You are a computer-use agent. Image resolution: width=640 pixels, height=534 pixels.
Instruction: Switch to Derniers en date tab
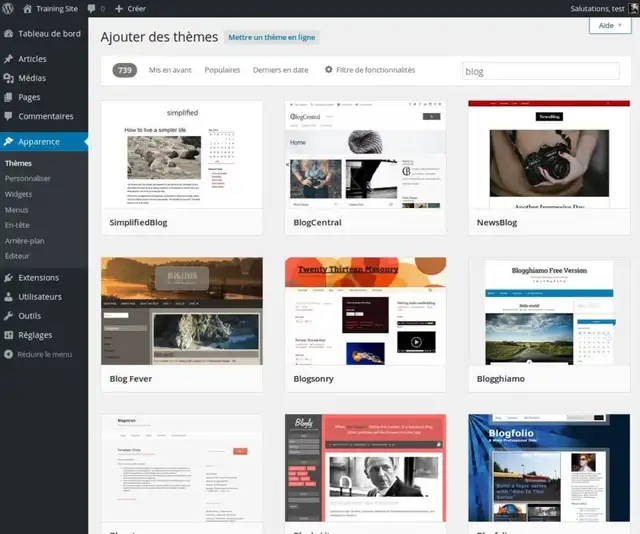(280, 70)
